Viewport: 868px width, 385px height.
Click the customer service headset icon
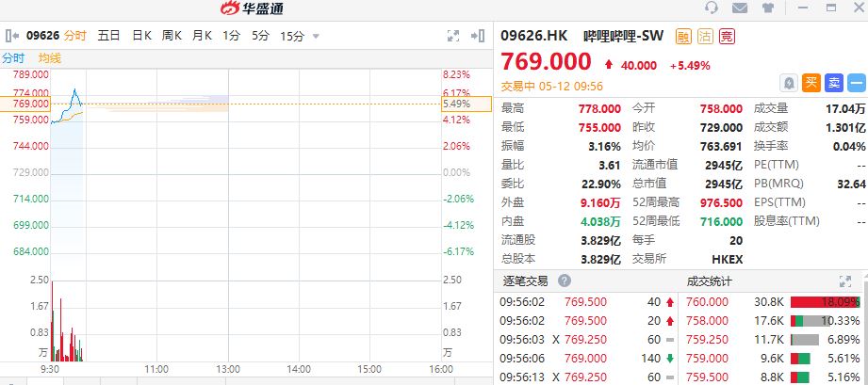pyautogui.click(x=712, y=8)
